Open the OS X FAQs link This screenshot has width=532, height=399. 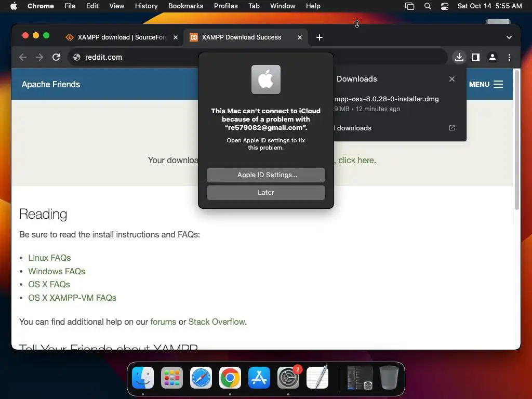point(49,284)
